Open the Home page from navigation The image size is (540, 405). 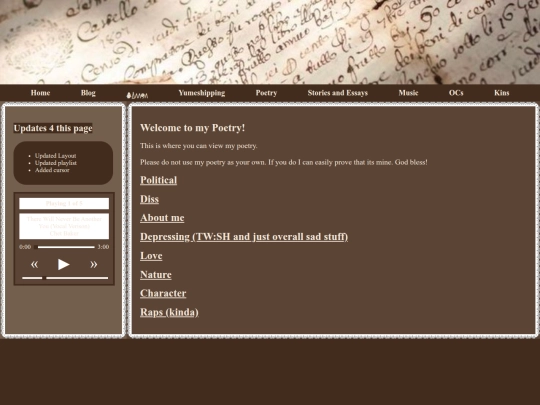point(40,93)
